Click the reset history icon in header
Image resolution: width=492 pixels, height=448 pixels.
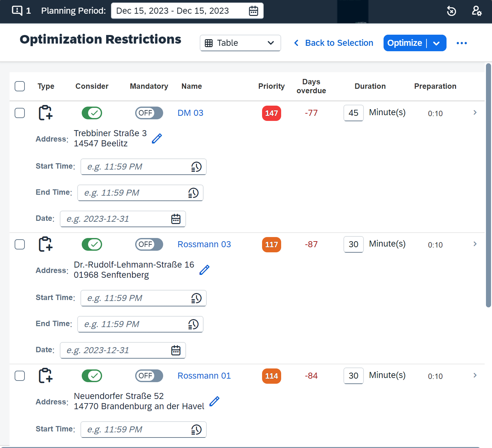[451, 11]
